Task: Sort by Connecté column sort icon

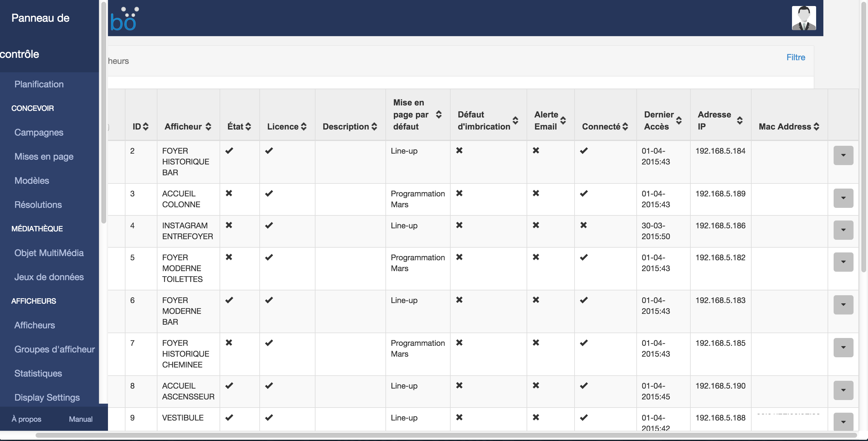Action: pyautogui.click(x=625, y=127)
